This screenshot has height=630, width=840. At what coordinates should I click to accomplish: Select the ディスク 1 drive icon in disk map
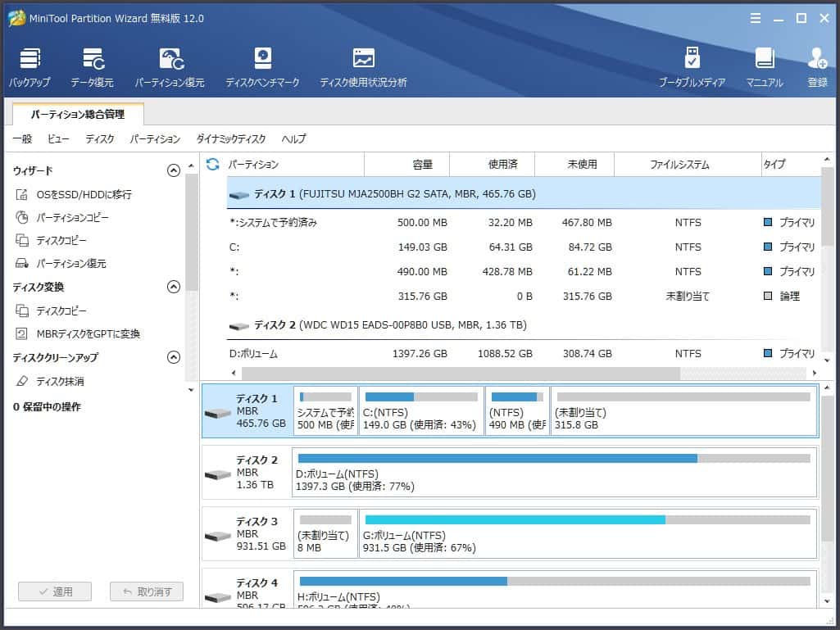pos(218,413)
